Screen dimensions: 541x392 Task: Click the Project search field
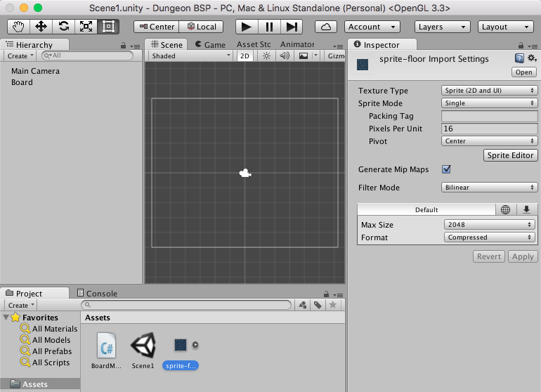click(186, 305)
